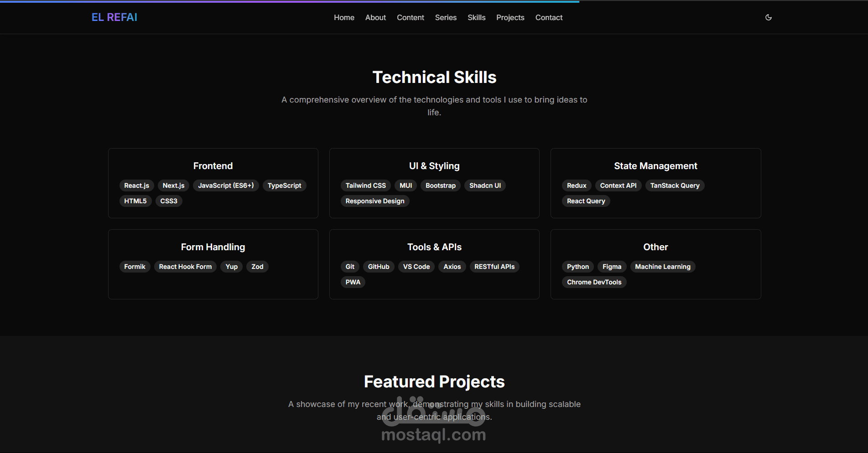Image resolution: width=868 pixels, height=453 pixels.
Task: Click the CSS3 tag
Action: click(x=169, y=201)
